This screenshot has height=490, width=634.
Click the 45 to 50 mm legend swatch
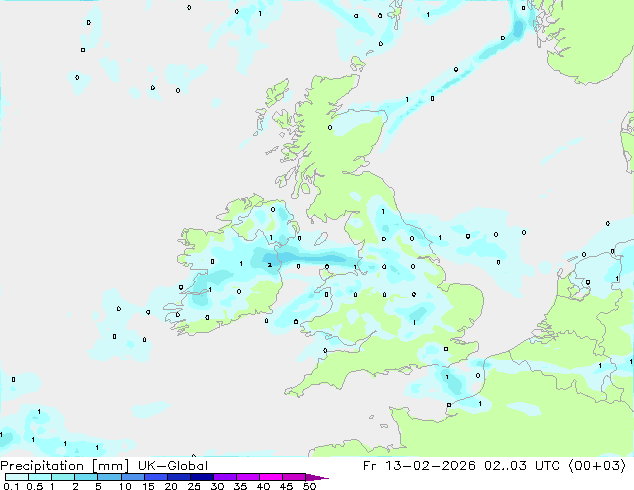coord(294,477)
